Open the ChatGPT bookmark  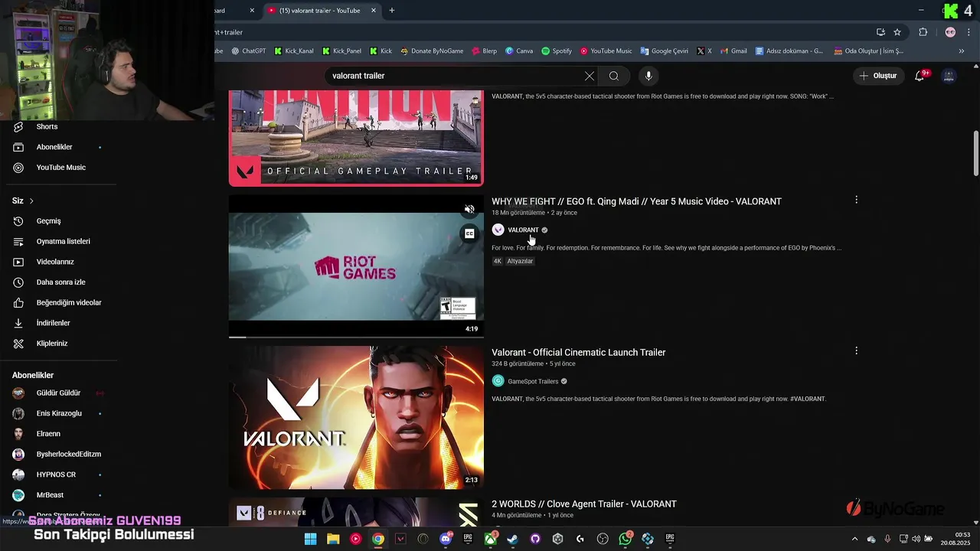click(x=248, y=51)
